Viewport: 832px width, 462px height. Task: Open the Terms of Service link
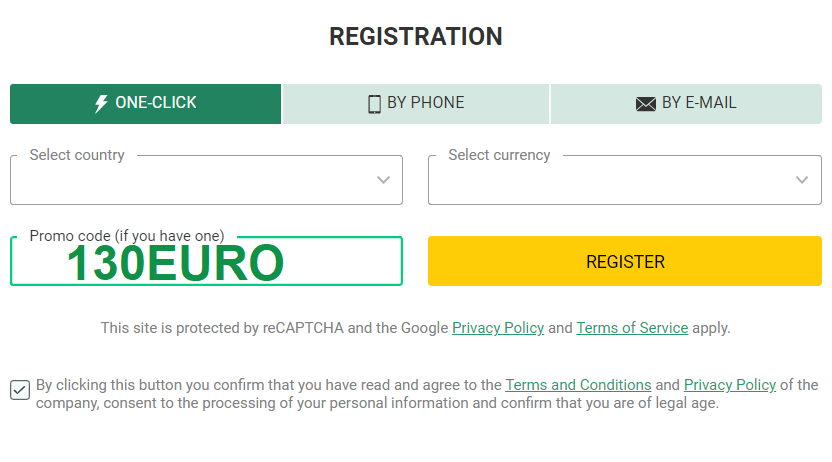(632, 328)
